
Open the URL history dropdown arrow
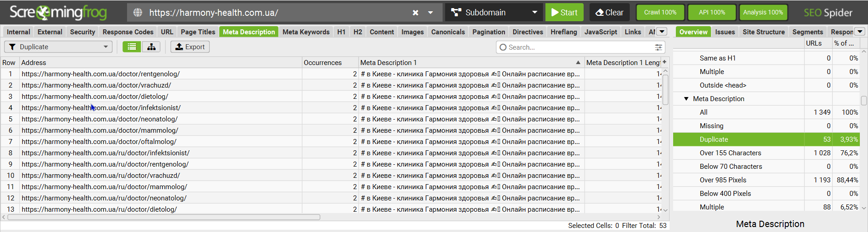click(430, 13)
